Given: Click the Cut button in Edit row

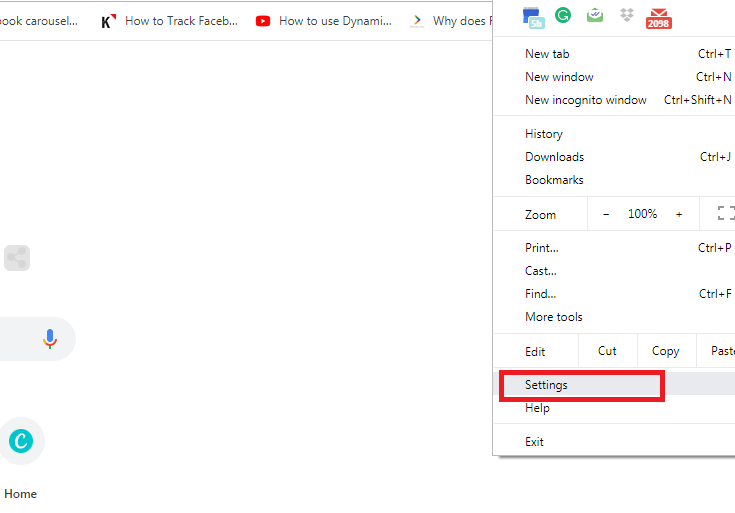Looking at the screenshot, I should (x=607, y=351).
